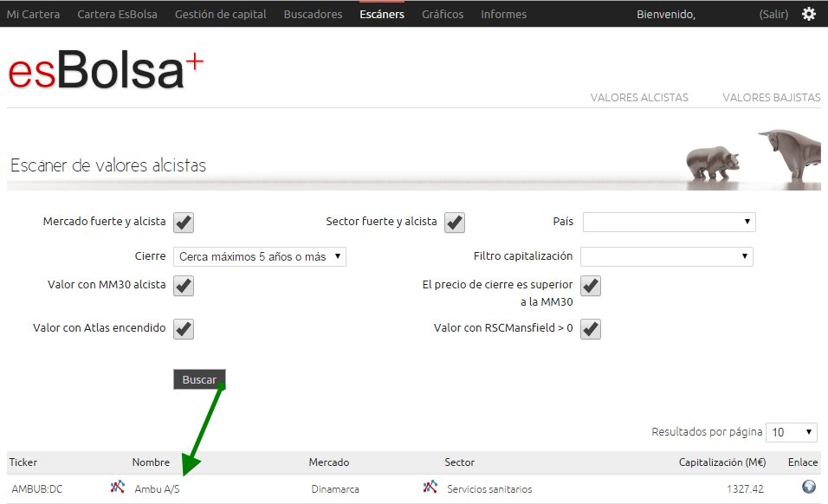
Task: Sort by the Nombre column header
Action: pos(151,462)
